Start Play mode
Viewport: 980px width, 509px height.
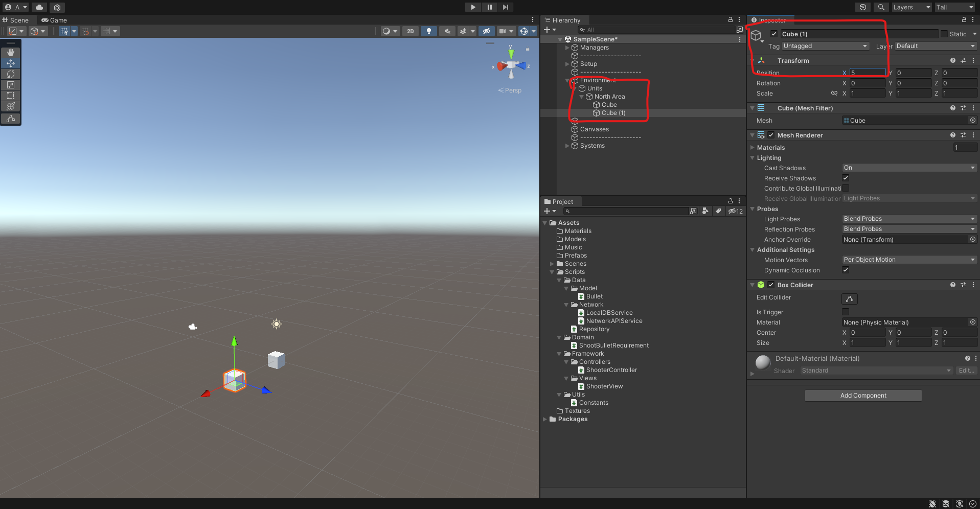[x=473, y=7]
